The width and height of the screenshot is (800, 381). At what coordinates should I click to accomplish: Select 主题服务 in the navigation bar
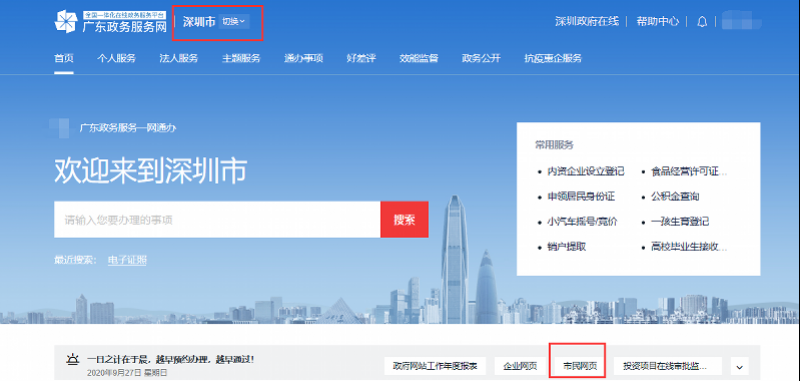tap(241, 58)
